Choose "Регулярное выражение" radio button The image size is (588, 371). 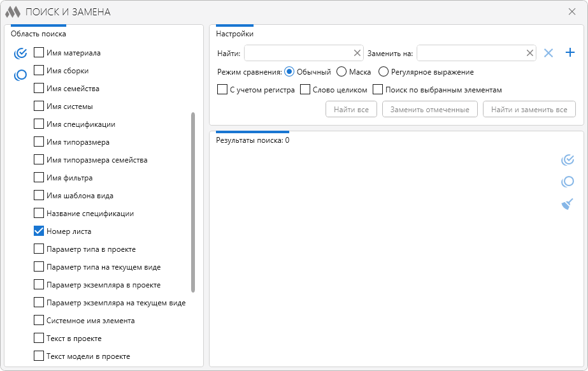tap(384, 72)
